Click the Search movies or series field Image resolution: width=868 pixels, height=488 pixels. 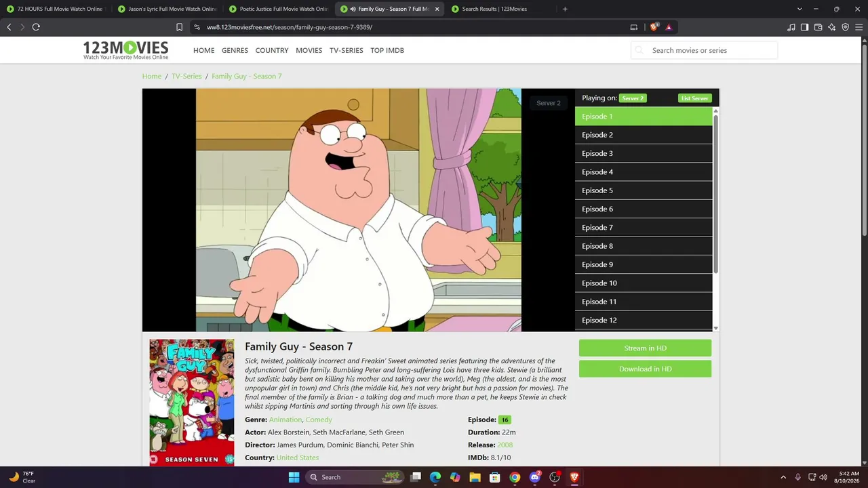click(x=704, y=50)
